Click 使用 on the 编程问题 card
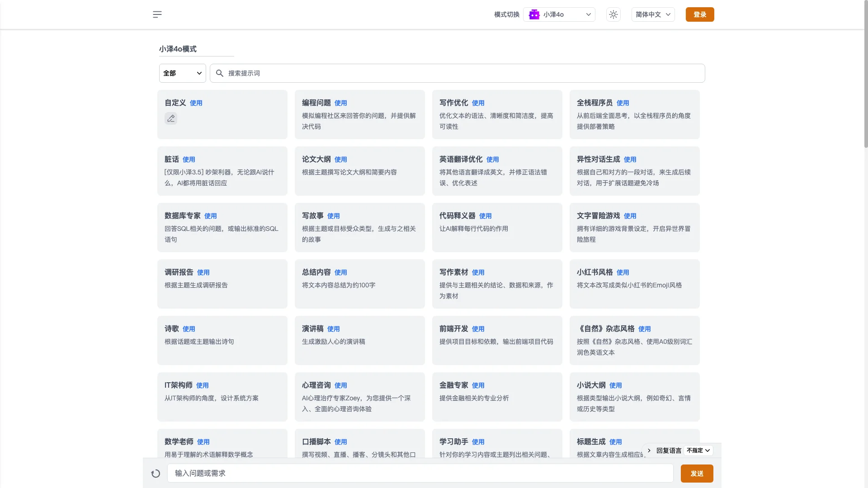The image size is (868, 488). click(x=340, y=103)
